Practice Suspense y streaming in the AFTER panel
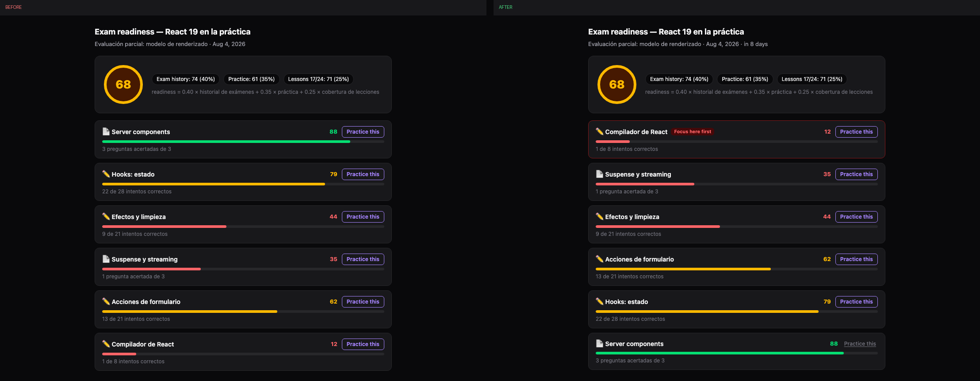980x381 pixels. pyautogui.click(x=857, y=174)
